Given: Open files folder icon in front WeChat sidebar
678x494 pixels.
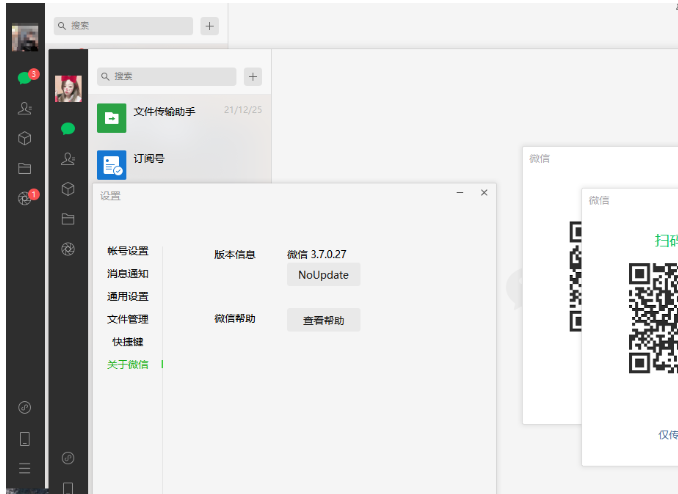Looking at the screenshot, I should [68, 219].
